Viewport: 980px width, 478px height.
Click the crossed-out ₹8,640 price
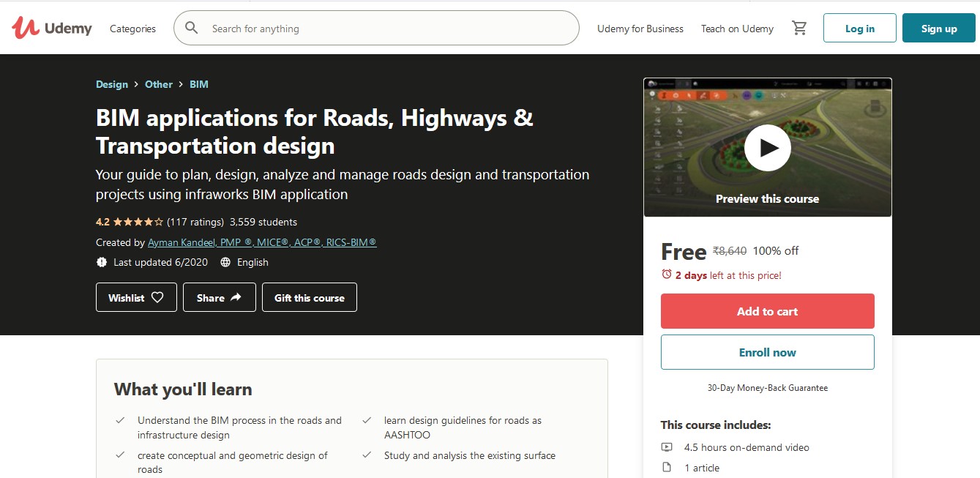[730, 250]
